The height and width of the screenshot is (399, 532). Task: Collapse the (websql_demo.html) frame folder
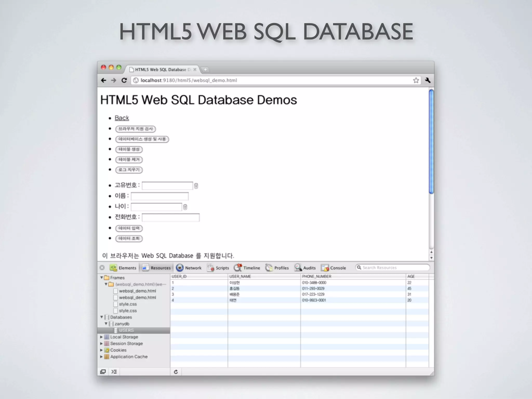click(x=106, y=284)
